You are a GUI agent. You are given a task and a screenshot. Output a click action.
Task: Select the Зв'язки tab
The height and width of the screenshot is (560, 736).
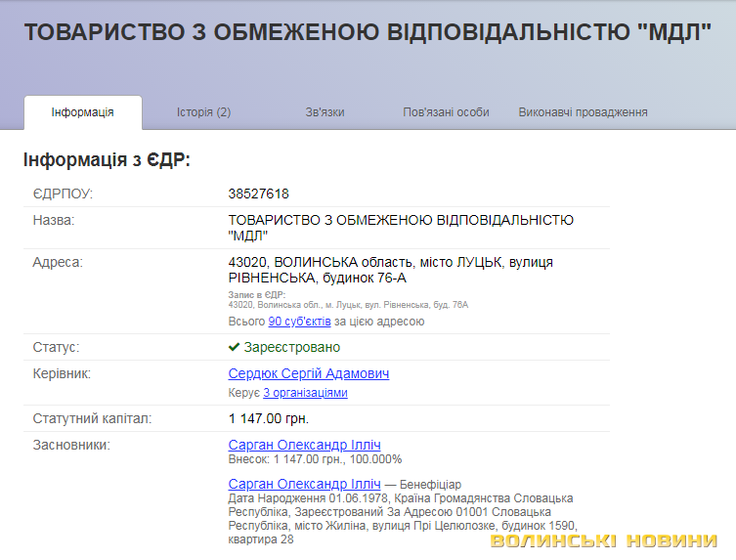pos(325,112)
